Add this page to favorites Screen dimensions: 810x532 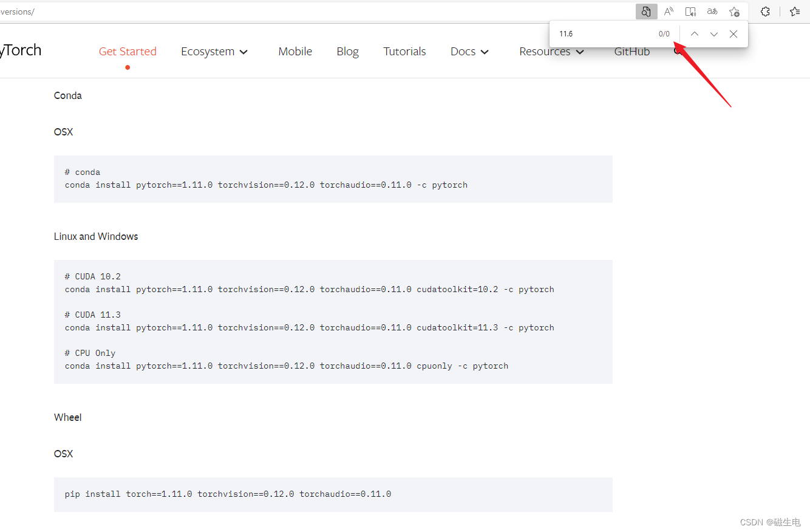[x=734, y=12]
